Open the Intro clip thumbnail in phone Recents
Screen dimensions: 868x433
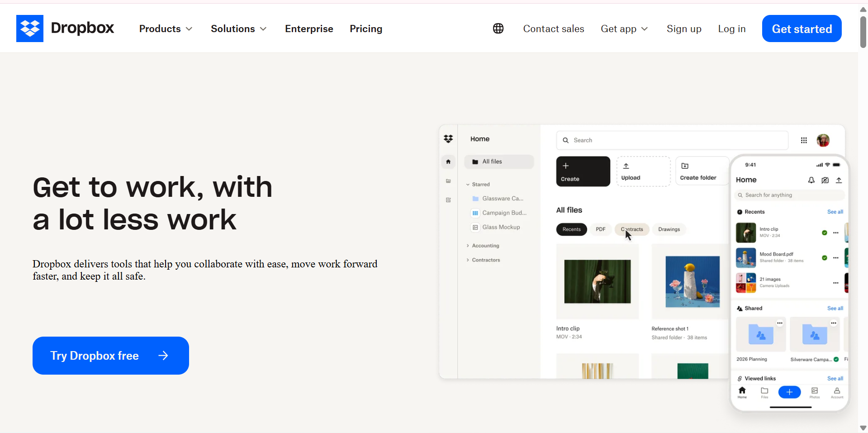(x=746, y=233)
